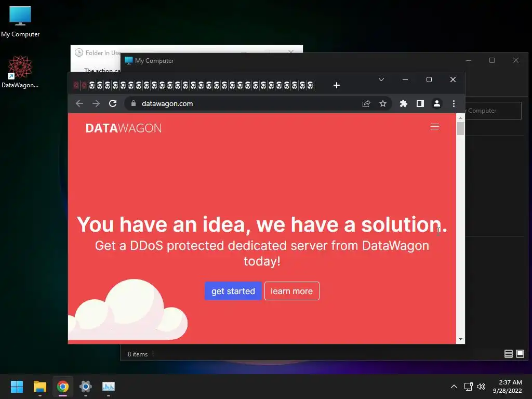Viewport: 532px width, 399px height.
Task: Open My Computer desktop icon
Action: tap(20, 21)
